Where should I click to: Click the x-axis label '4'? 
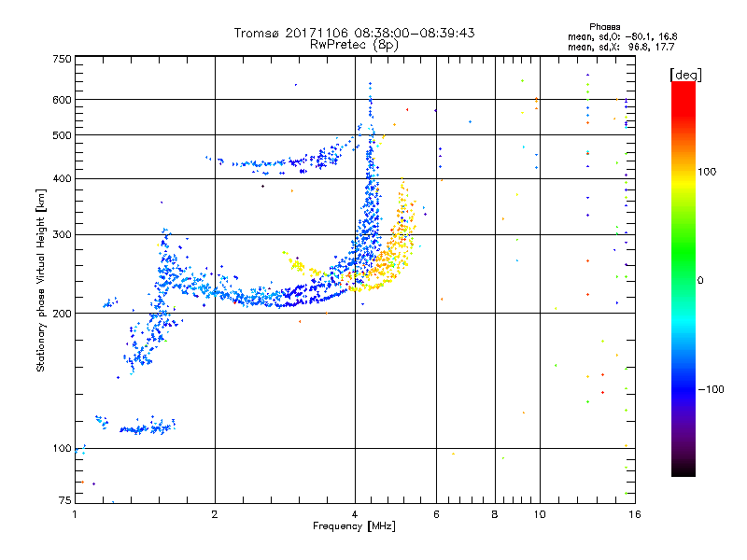(355, 514)
